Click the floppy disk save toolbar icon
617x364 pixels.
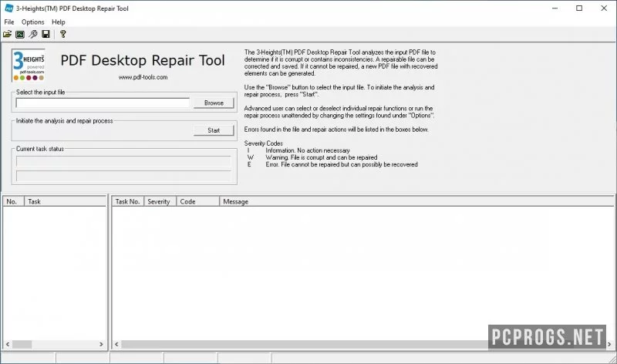click(x=46, y=34)
